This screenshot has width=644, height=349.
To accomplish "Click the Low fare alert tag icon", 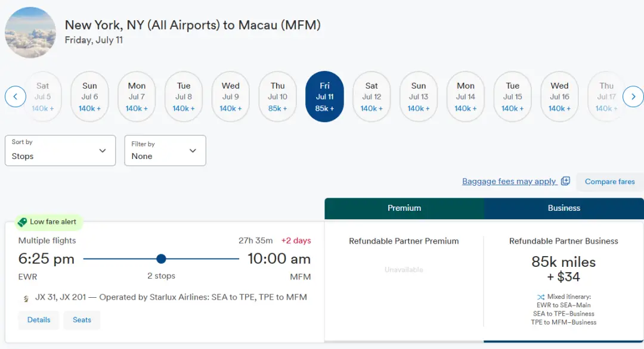I will pos(23,222).
